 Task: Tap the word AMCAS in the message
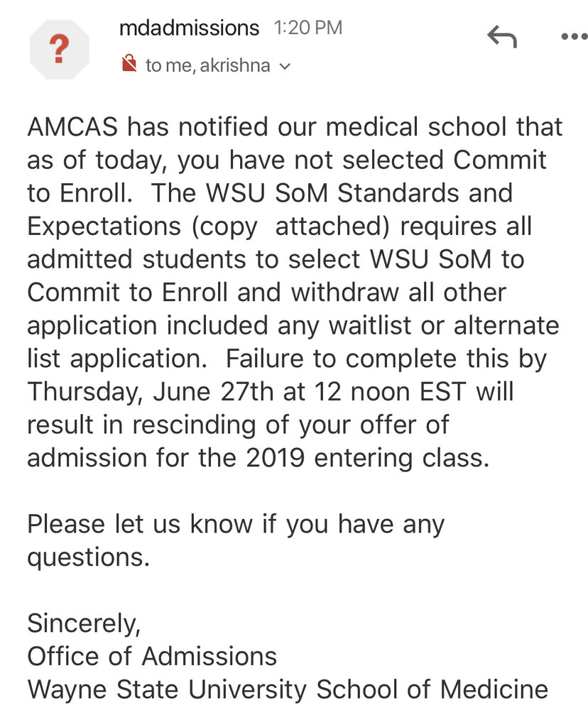tap(73, 127)
